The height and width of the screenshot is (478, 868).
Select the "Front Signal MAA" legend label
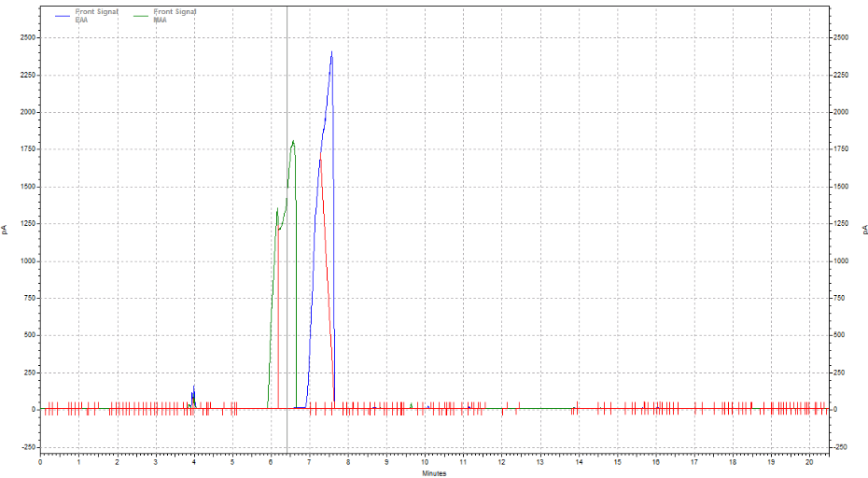(x=175, y=16)
